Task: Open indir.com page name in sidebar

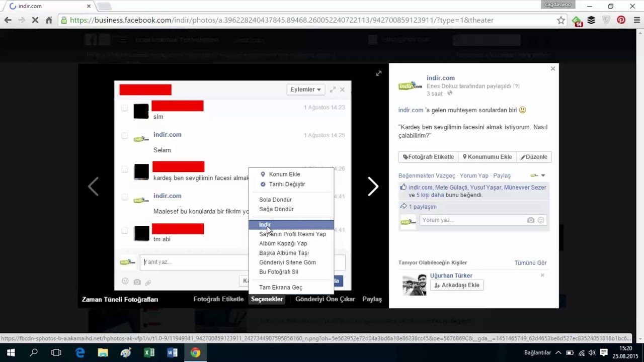Action: [x=441, y=78]
